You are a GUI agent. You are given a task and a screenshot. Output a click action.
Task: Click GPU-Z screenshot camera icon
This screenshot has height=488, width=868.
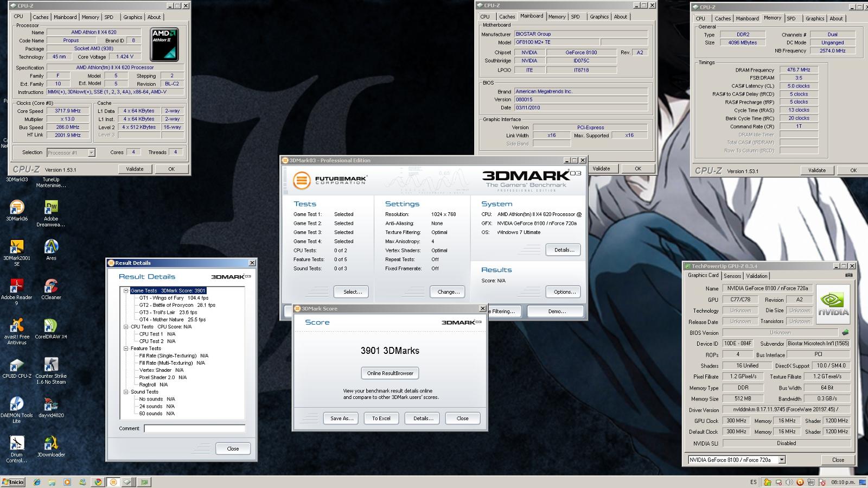(848, 275)
